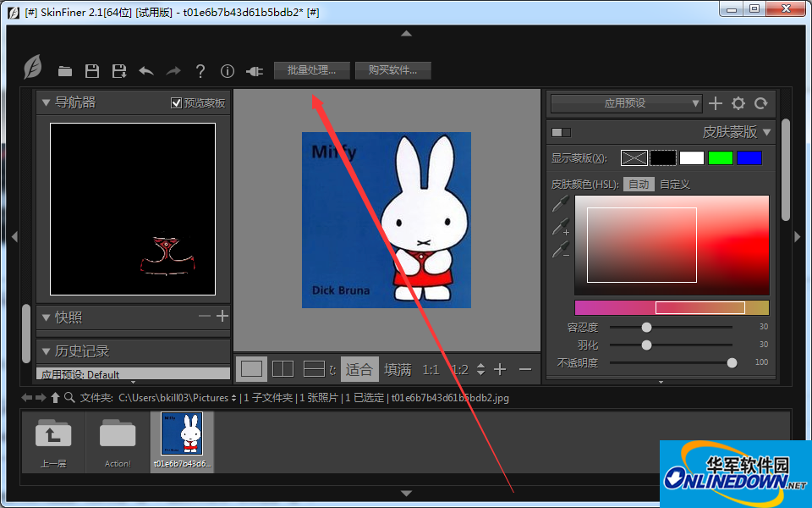Click the SkinFiner feather logo
Viewport: 812px width, 508px height.
[x=33, y=67]
